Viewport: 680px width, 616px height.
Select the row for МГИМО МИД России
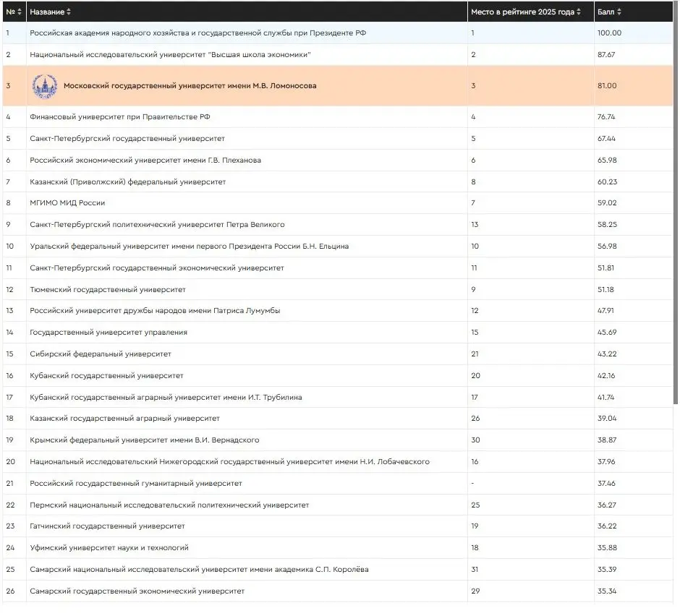[x=338, y=203]
